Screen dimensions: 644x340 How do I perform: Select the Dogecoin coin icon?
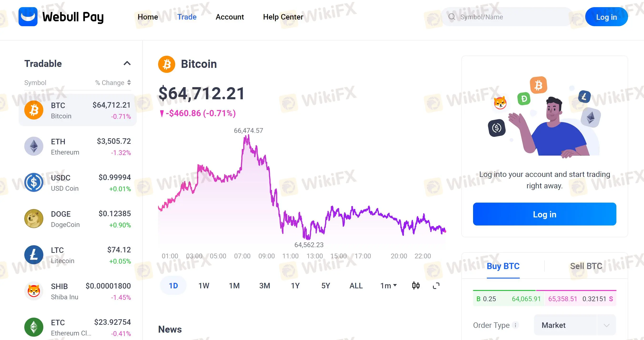(34, 219)
